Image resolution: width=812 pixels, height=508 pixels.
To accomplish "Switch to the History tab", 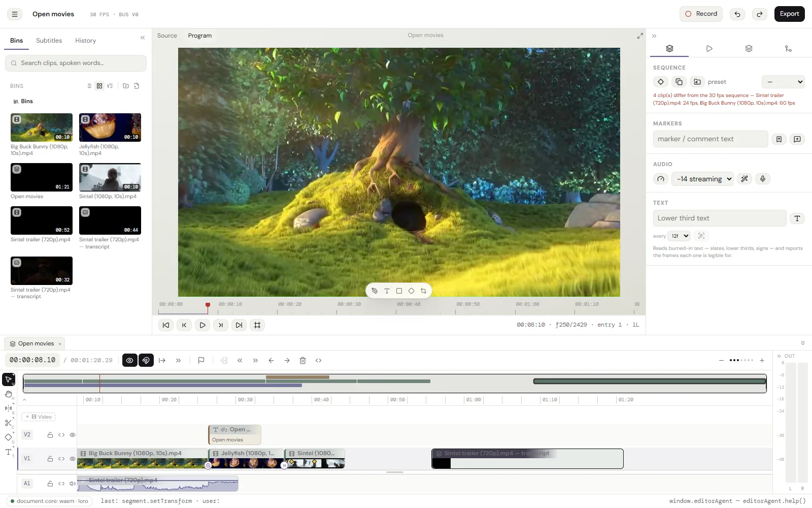I will point(85,41).
